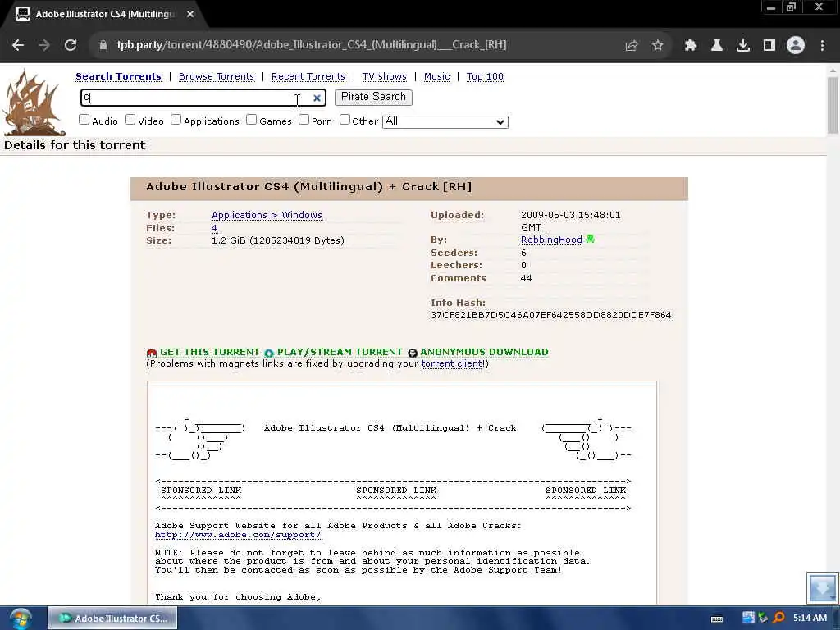
Task: Open Applications > Windows type link
Action: (267, 215)
